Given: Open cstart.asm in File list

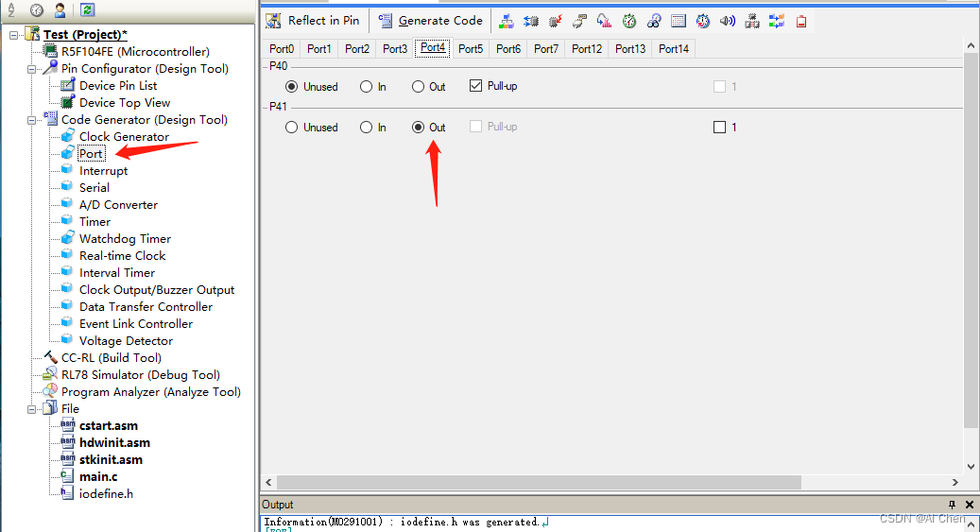Looking at the screenshot, I should [x=108, y=426].
